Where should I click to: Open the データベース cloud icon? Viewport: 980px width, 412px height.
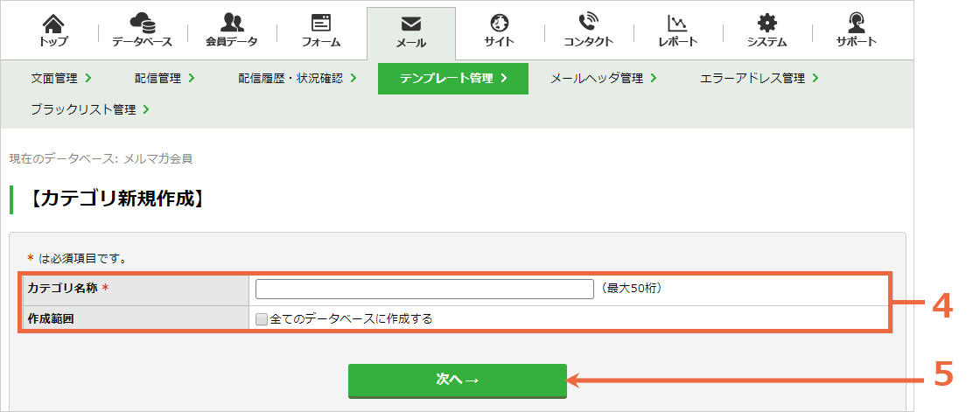pyautogui.click(x=143, y=24)
